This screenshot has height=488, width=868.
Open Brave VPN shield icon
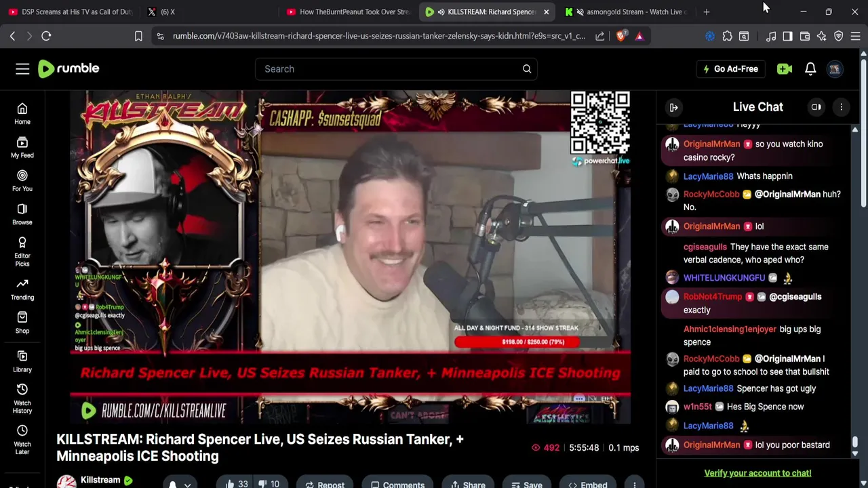838,36
